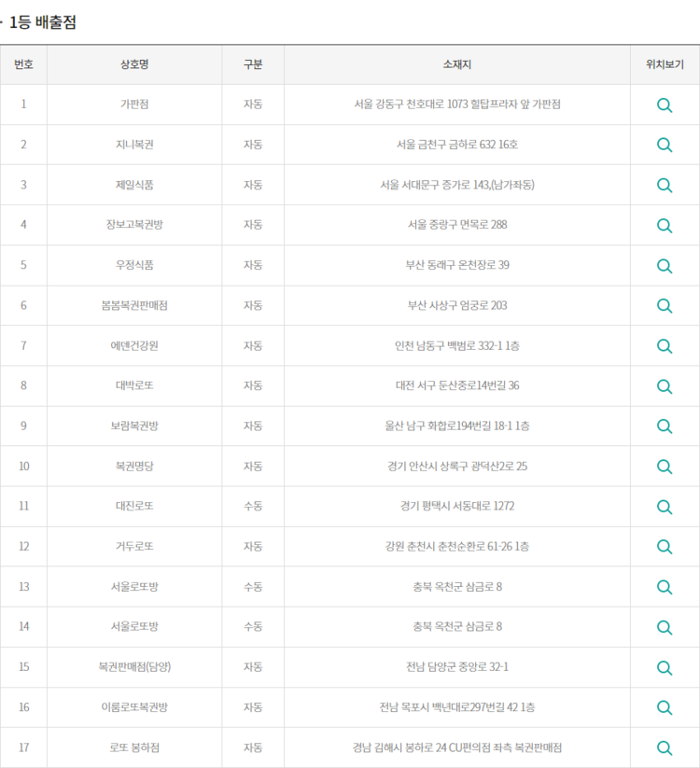Show map for 장보고복권방
Image resolution: width=700 pixels, height=768 pixels.
(665, 225)
